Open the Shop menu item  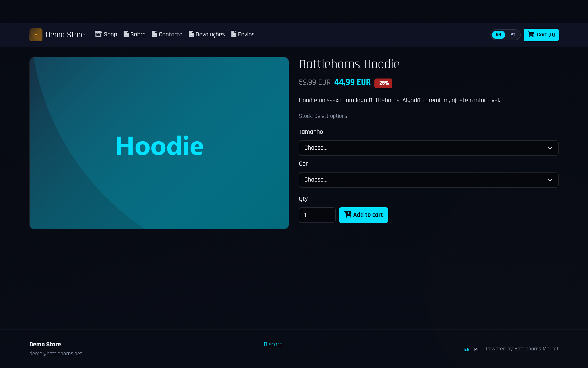click(x=106, y=34)
